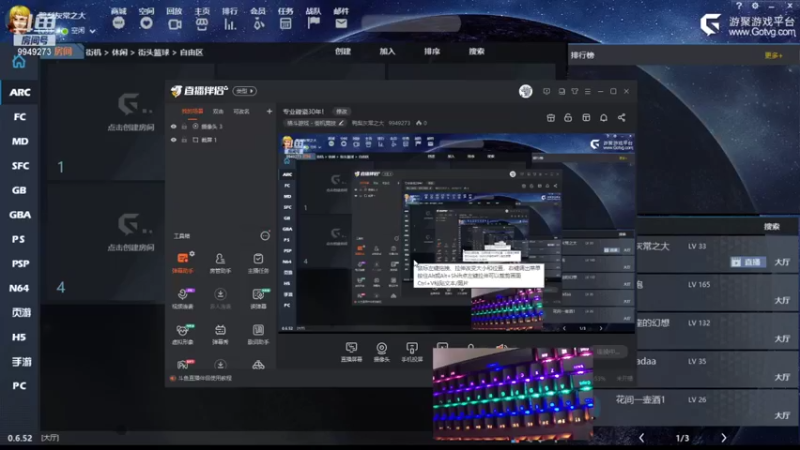Open the 战队 team flag icon
This screenshot has height=450, width=800.
tap(313, 23)
